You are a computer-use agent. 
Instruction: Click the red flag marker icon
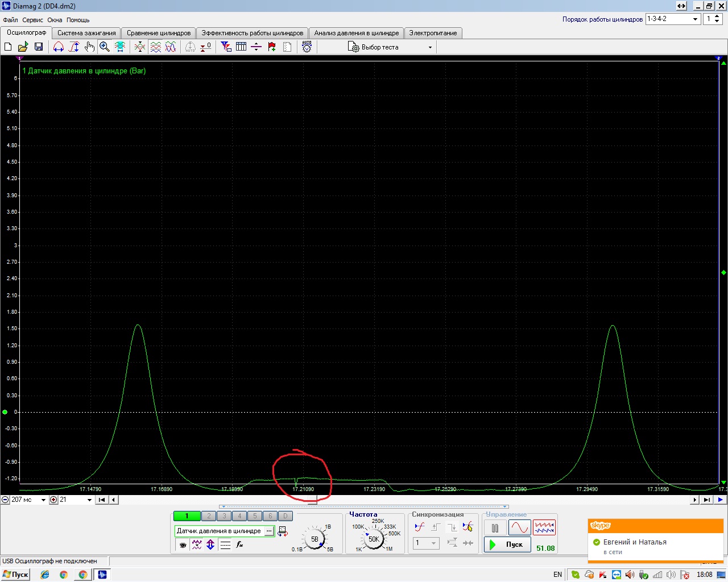tap(272, 47)
